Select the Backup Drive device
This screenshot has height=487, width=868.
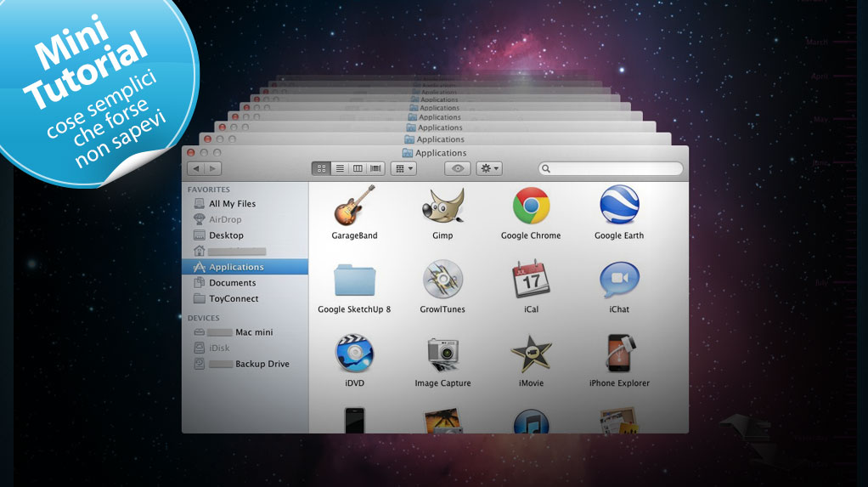point(245,364)
